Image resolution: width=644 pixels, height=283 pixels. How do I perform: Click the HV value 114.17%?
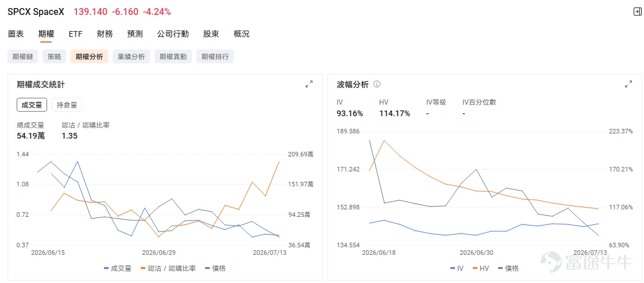coord(395,113)
